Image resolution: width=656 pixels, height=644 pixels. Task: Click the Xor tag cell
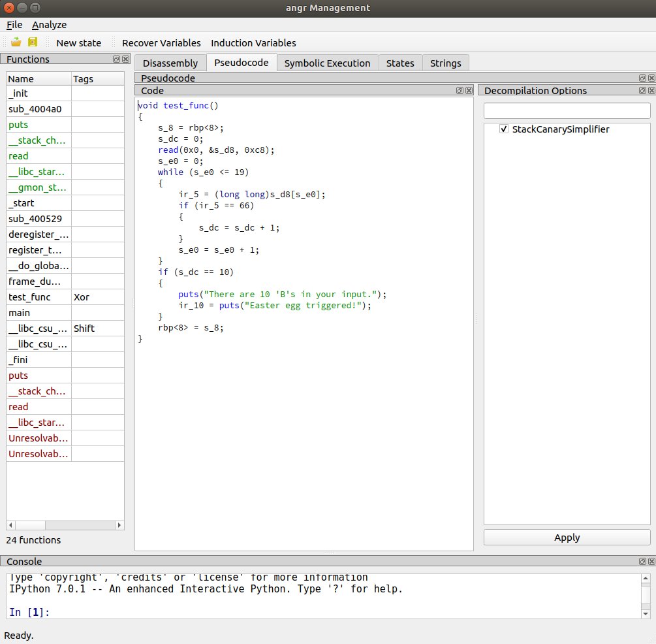pyautogui.click(x=98, y=297)
